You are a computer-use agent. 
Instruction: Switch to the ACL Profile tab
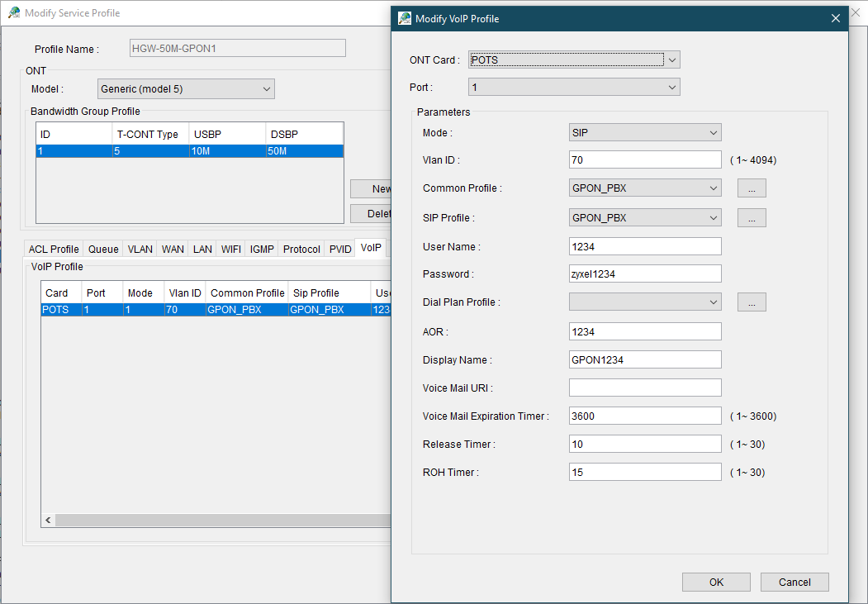(x=54, y=249)
